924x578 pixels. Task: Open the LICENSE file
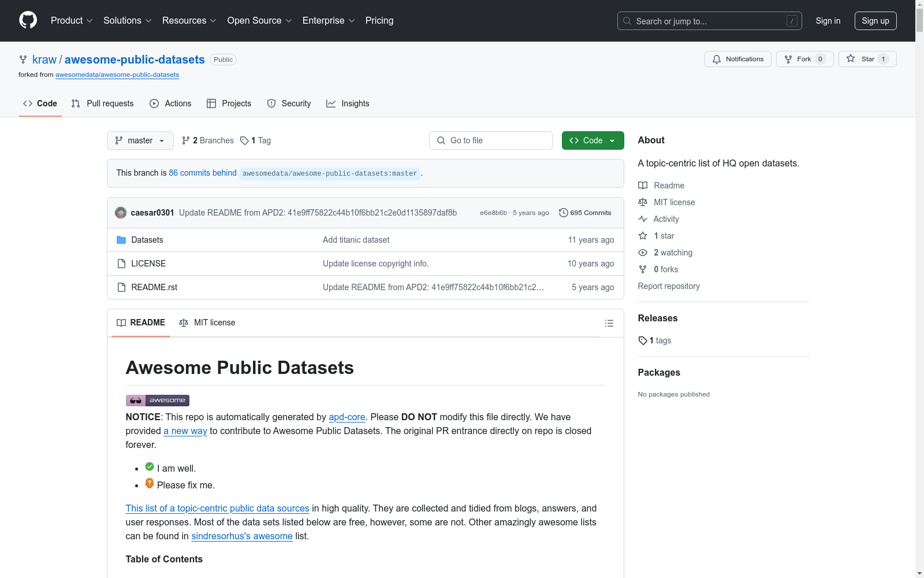point(148,264)
